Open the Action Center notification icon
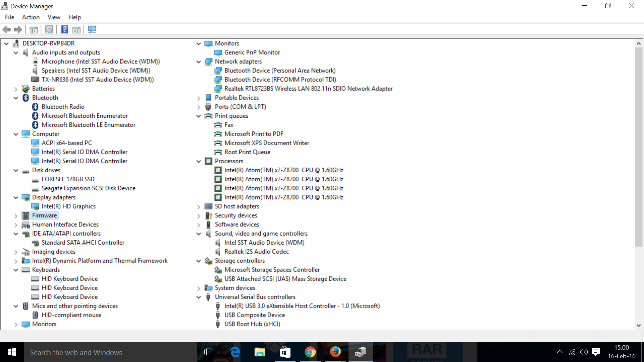Image resolution: width=644 pixels, height=362 pixels. pos(596,352)
